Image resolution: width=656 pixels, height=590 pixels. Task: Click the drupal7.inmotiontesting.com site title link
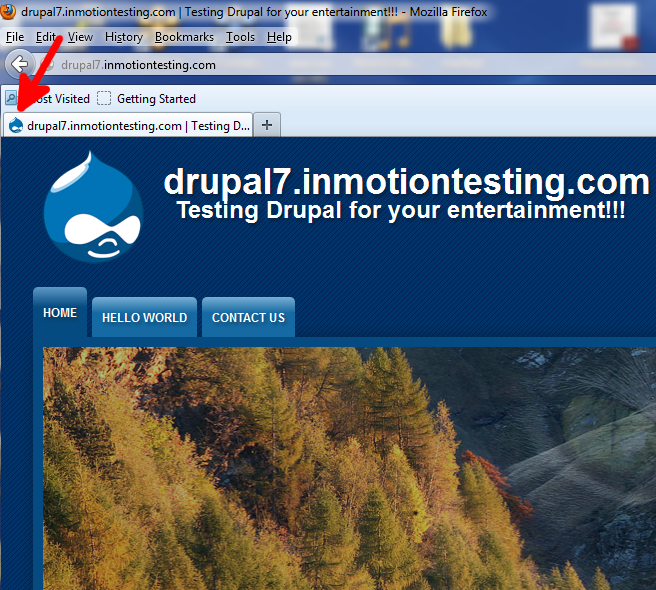pyautogui.click(x=406, y=181)
